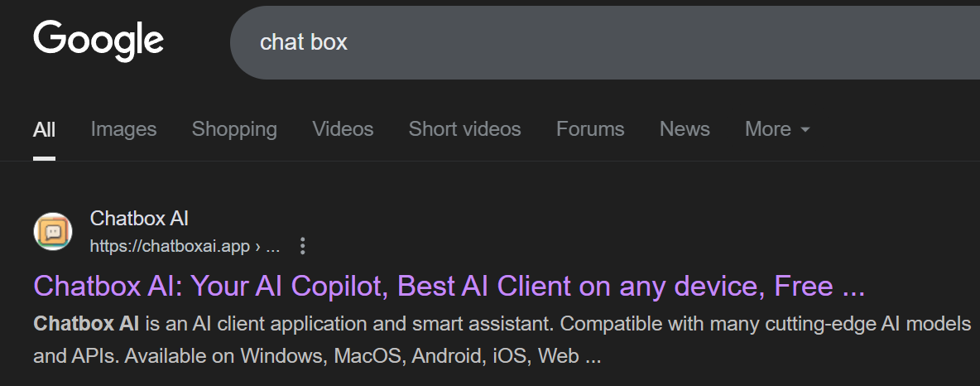Click empty area of search bar right of query

click(x=656, y=42)
